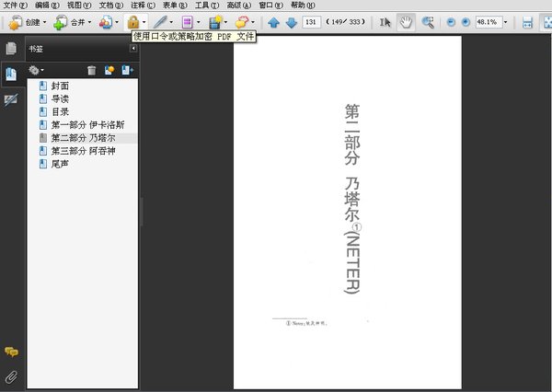Click the expand current bookmark icon
Screen dimensions: 552x392
point(128,71)
